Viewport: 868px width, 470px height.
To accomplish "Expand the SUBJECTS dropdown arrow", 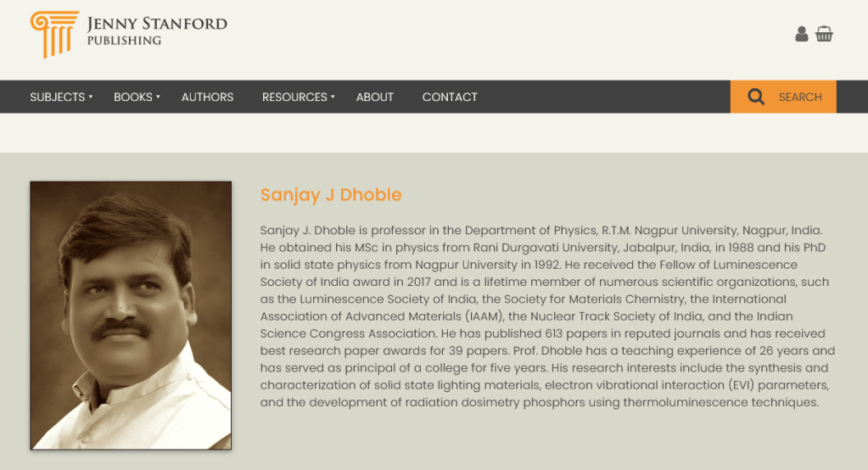I will click(91, 97).
